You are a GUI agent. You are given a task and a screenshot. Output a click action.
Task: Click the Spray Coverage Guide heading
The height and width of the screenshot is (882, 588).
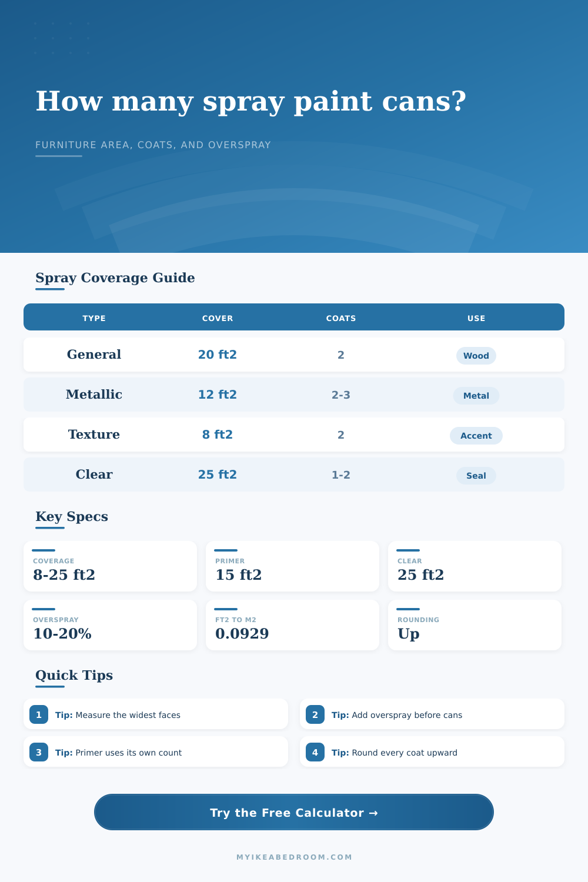tap(115, 278)
